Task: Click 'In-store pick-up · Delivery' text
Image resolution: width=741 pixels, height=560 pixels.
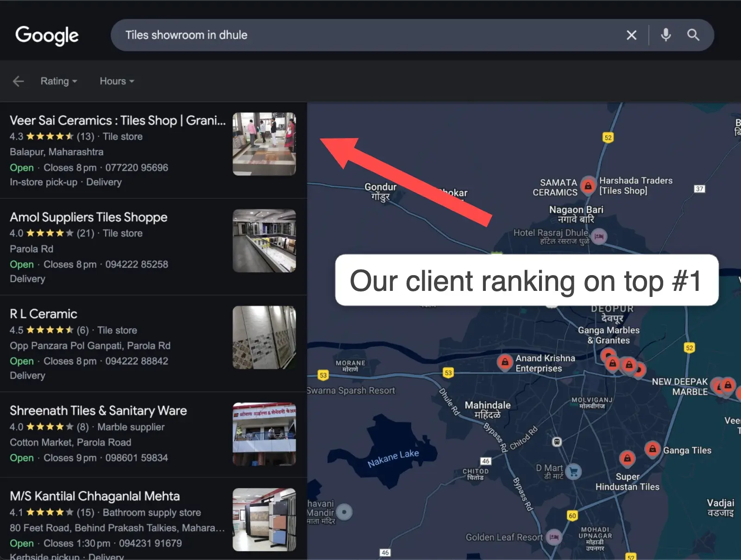Action: pyautogui.click(x=66, y=182)
